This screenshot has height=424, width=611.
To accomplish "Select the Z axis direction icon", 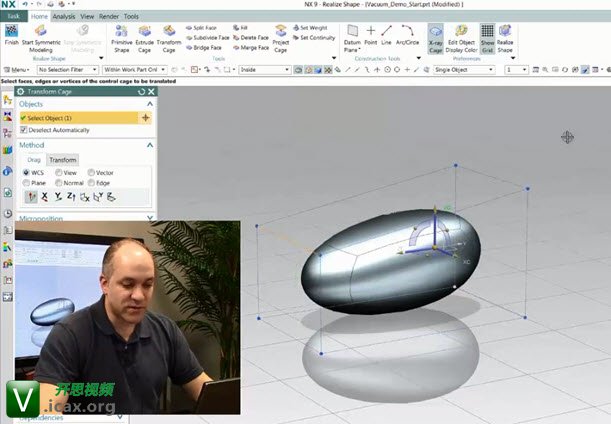I will click(x=71, y=197).
